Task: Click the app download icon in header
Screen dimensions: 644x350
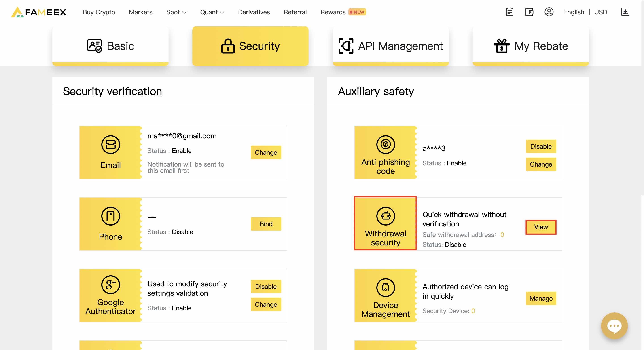Action: point(625,12)
